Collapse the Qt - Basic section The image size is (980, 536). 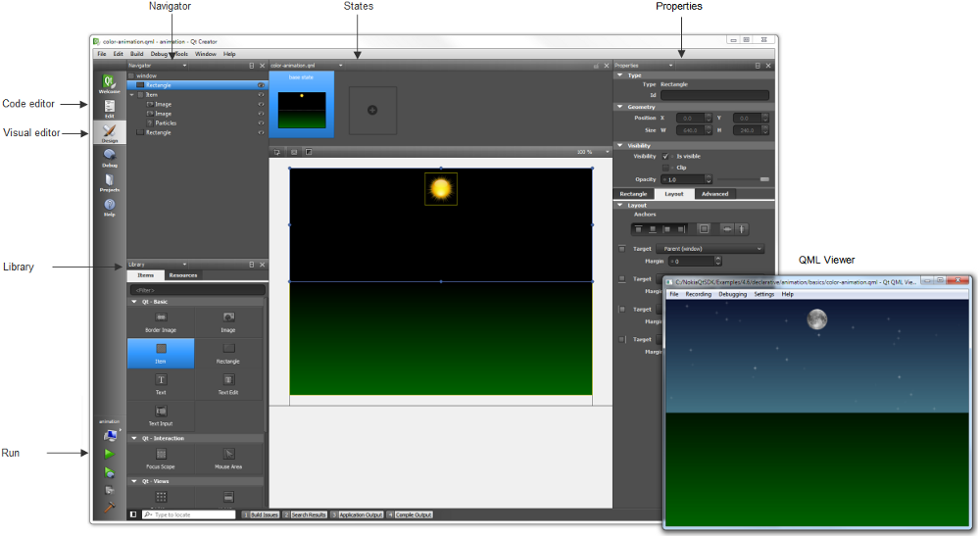click(x=134, y=302)
